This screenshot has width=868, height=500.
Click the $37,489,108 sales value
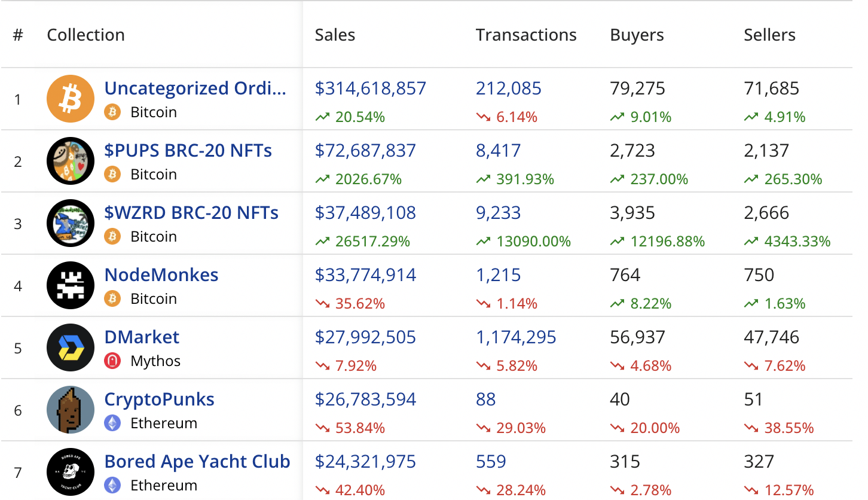365,213
